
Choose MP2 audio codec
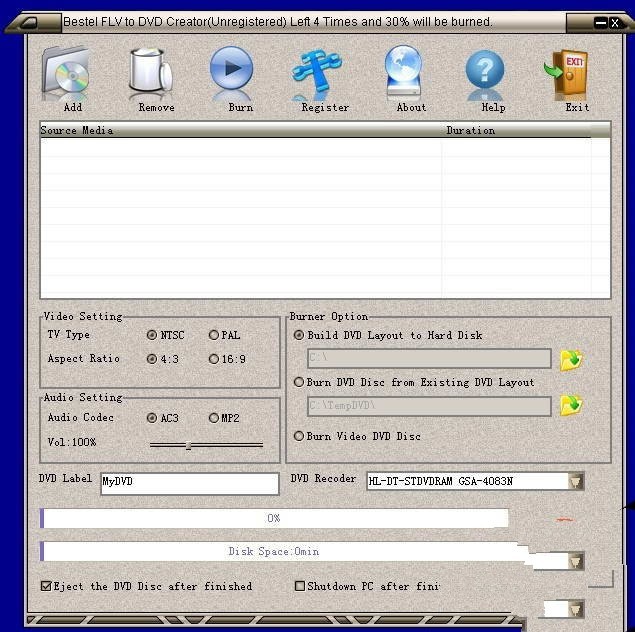214,418
